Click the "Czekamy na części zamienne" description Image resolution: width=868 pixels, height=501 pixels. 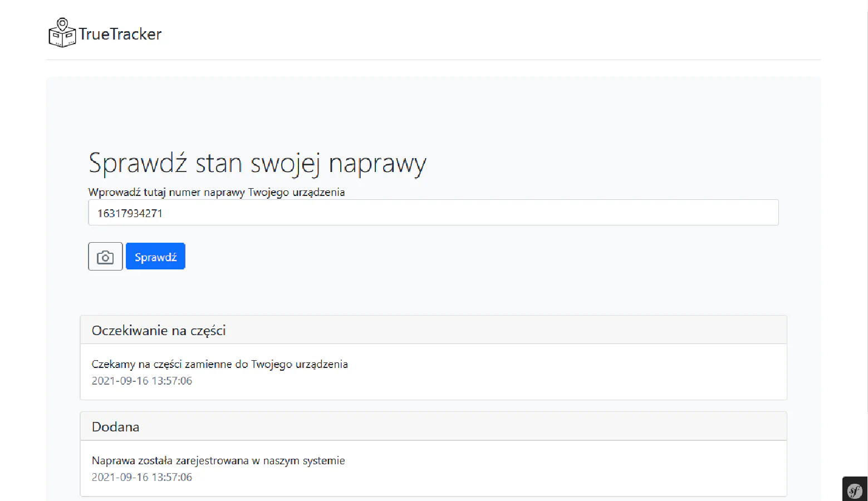pyautogui.click(x=219, y=364)
